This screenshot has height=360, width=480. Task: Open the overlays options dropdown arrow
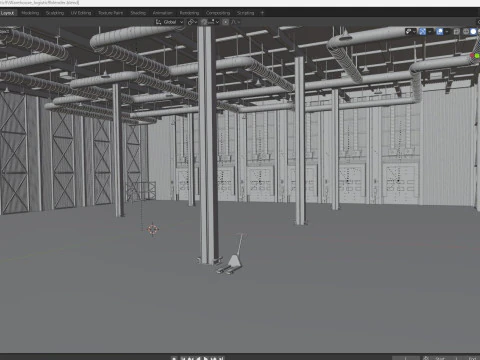pos(447,32)
